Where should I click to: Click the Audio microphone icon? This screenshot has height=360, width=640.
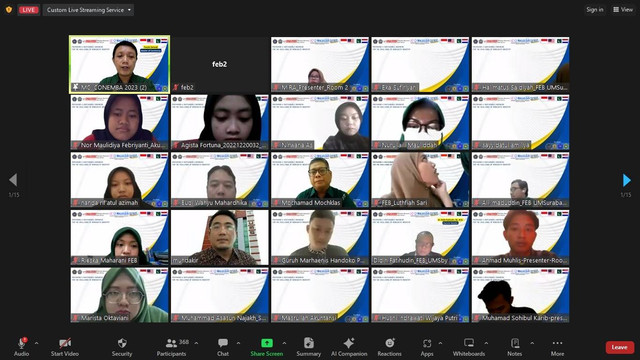[21, 343]
